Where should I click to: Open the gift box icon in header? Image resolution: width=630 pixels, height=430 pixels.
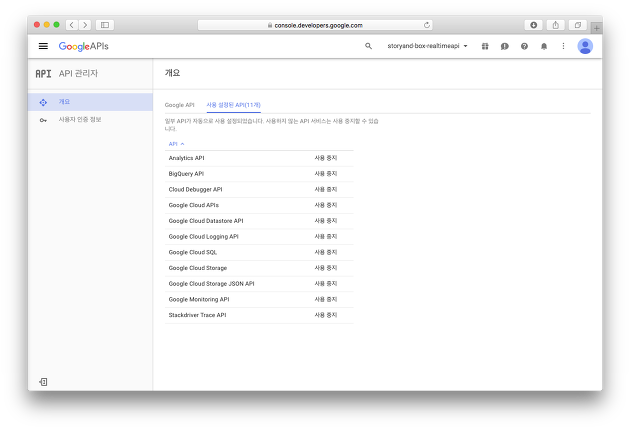pyautogui.click(x=485, y=46)
